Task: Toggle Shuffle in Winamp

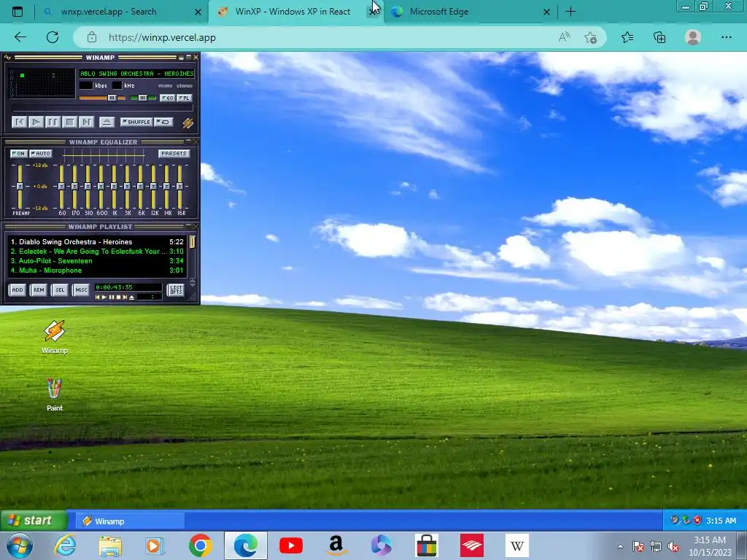Action: pyautogui.click(x=136, y=122)
